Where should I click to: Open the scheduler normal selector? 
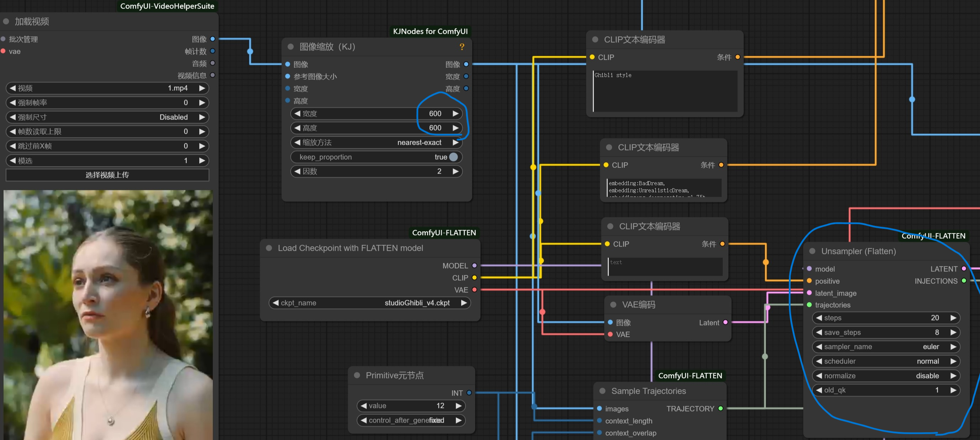pos(886,361)
